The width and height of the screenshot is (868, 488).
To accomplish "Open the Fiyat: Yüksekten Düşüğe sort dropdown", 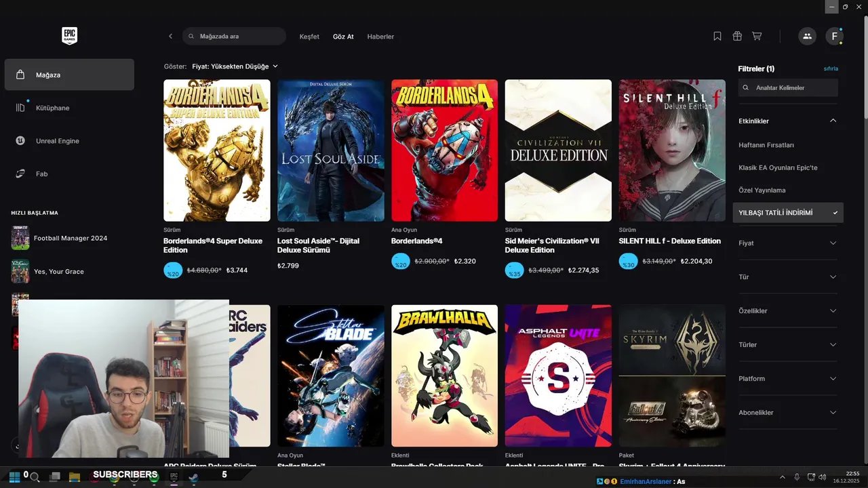I will (x=235, y=66).
